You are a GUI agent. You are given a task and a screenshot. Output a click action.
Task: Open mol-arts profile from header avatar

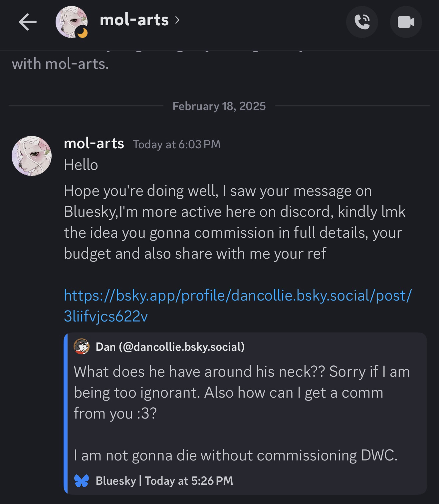click(71, 21)
